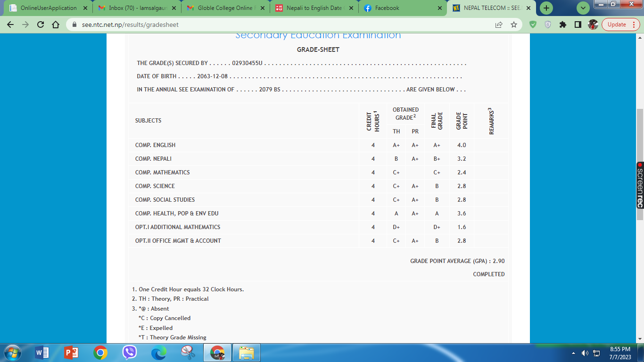Screen dimensions: 644x362
Task: Share this page via the share icon
Action: click(499, 25)
